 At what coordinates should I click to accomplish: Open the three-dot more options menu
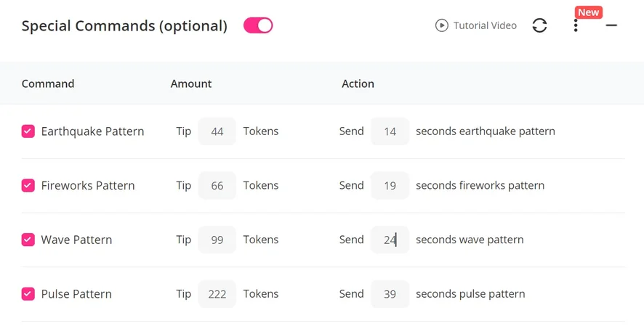tap(576, 26)
